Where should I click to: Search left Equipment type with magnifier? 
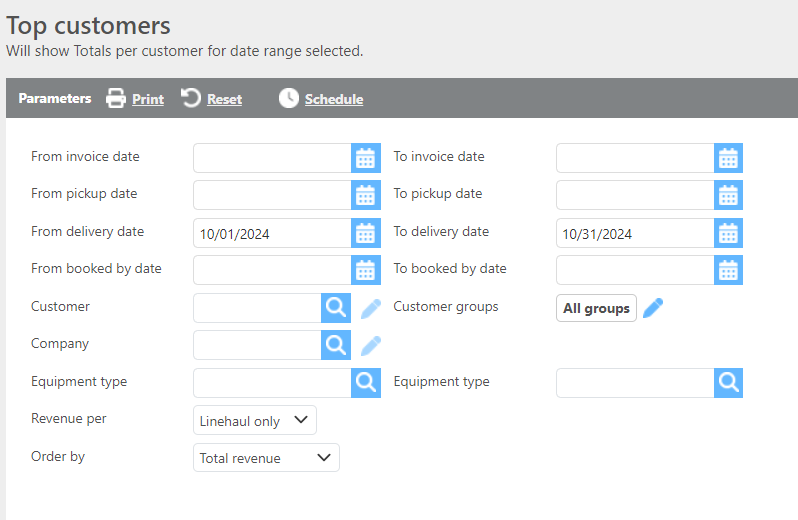pos(366,383)
